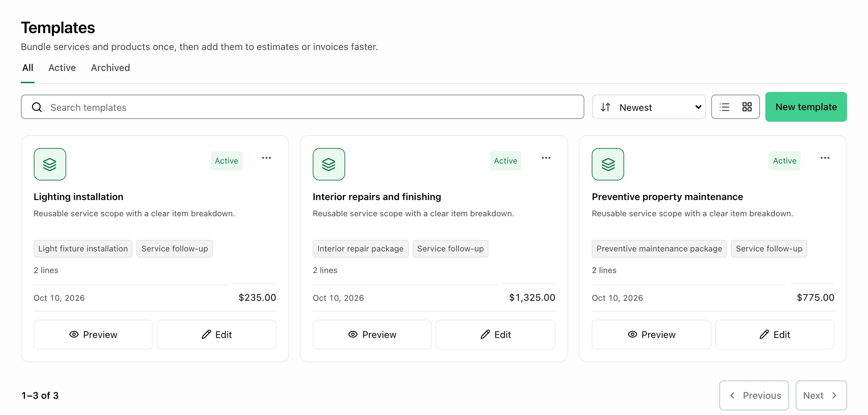Screen dimensions: 868x415
Task: Click Active badge on Lighting installation card
Action: tap(227, 161)
